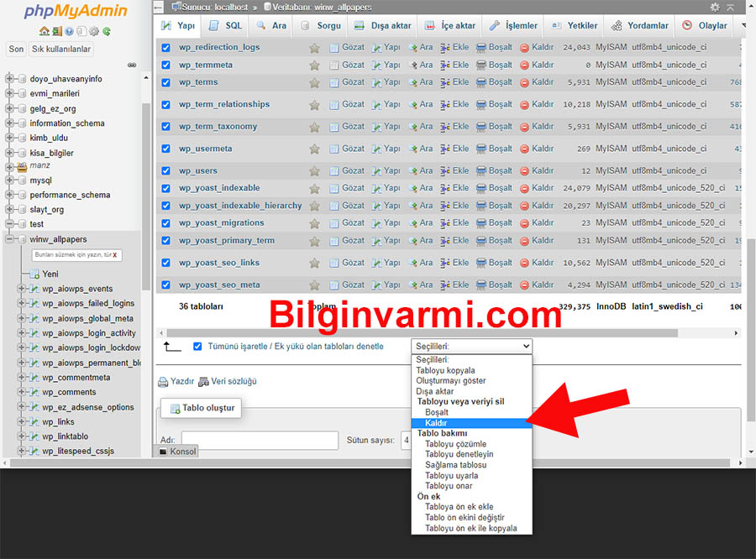Expand the doyo_uhaveanyinfo database
Image resolution: width=756 pixels, height=559 pixels.
click(x=9, y=79)
